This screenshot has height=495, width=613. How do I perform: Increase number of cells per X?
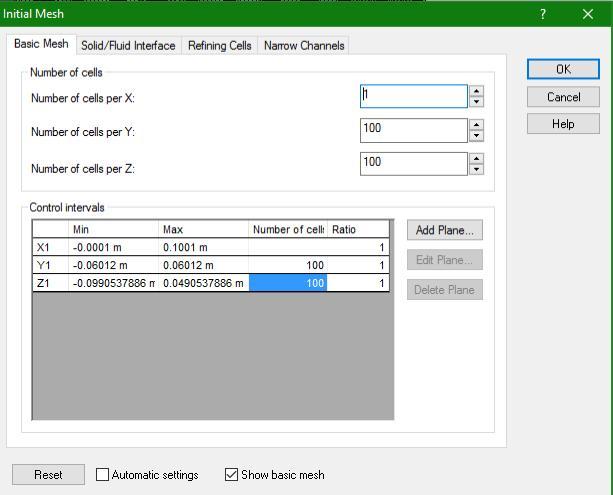pos(476,91)
